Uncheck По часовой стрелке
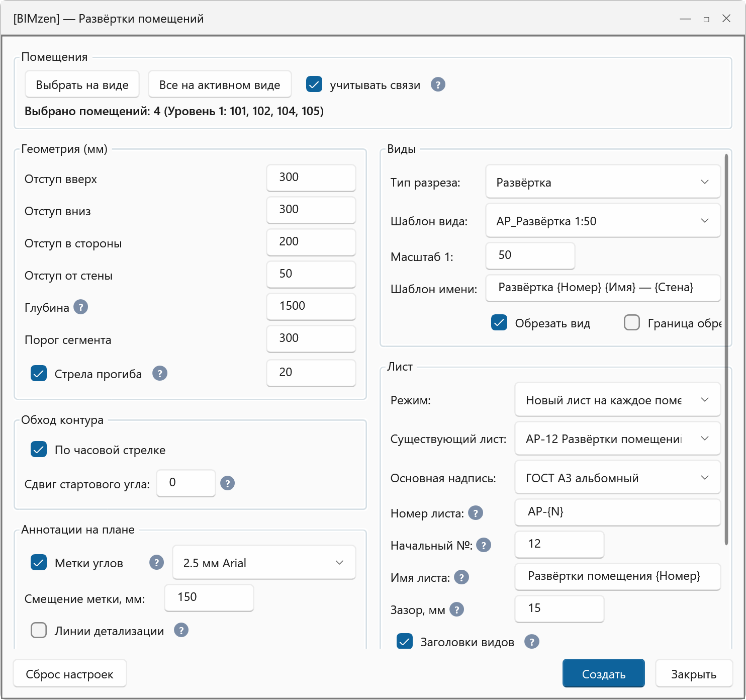Viewport: 746px width, 700px height. point(39,449)
